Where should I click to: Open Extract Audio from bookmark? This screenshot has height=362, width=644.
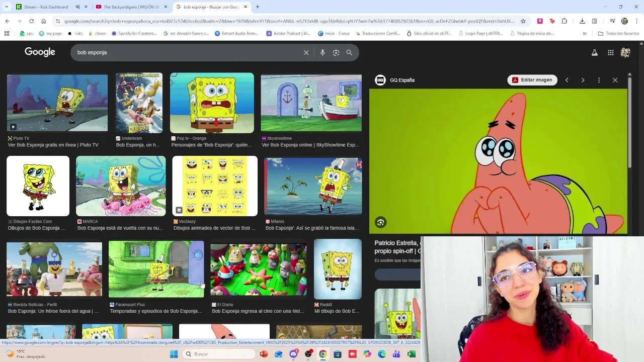click(x=236, y=34)
